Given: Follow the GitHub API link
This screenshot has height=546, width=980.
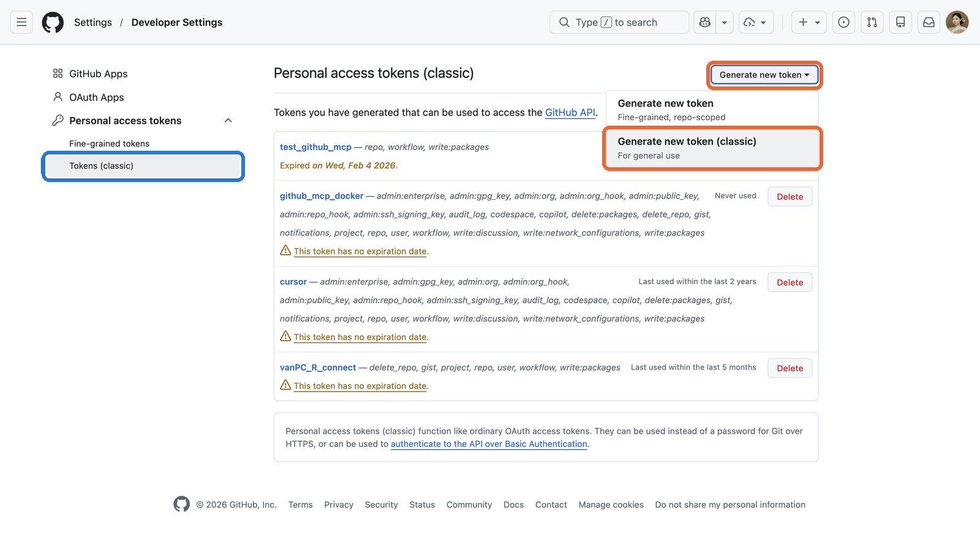Looking at the screenshot, I should click(570, 113).
